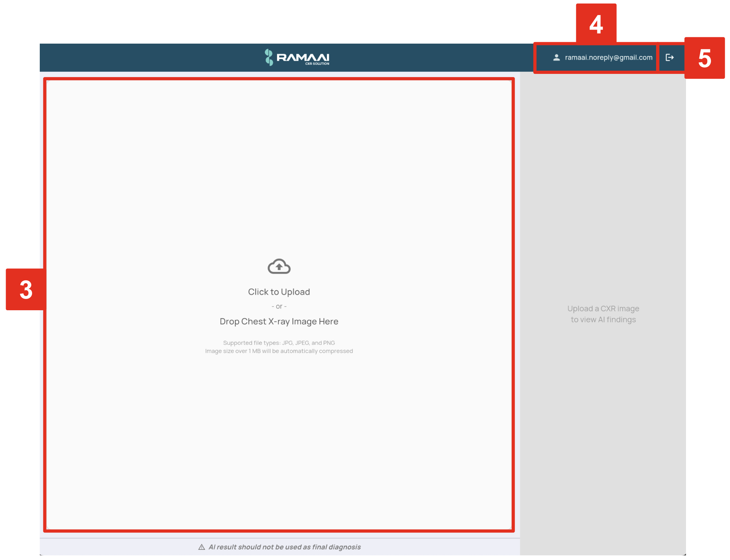Image resolution: width=730 pixels, height=560 pixels.
Task: Click the 'AI result should not be used' disclaimer
Action: tap(284, 547)
